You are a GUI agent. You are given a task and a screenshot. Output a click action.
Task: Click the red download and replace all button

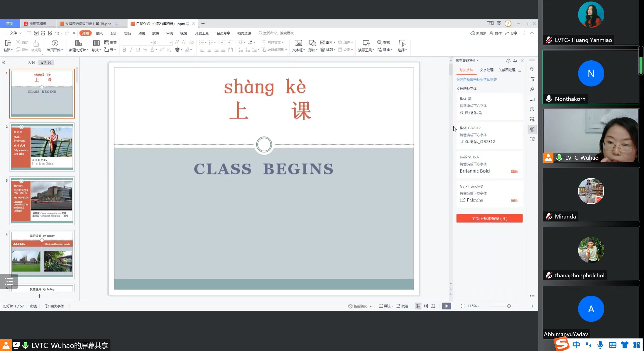489,218
